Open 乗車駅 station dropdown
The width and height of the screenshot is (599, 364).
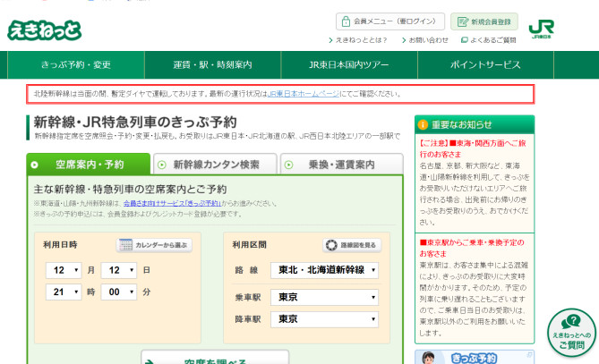click(x=324, y=297)
